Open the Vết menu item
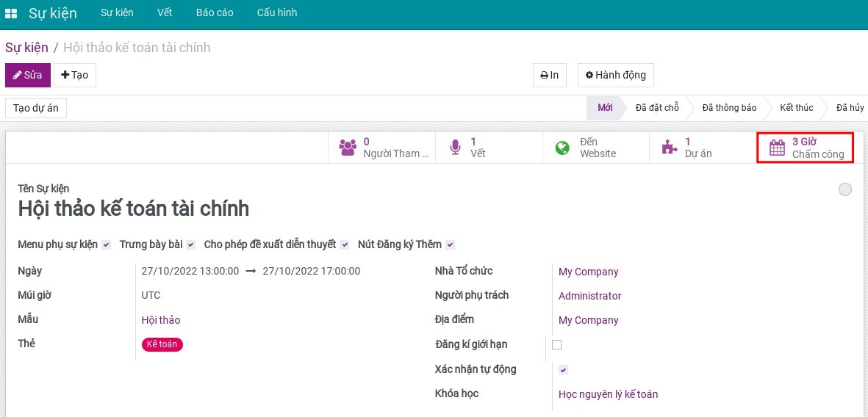 (x=165, y=12)
